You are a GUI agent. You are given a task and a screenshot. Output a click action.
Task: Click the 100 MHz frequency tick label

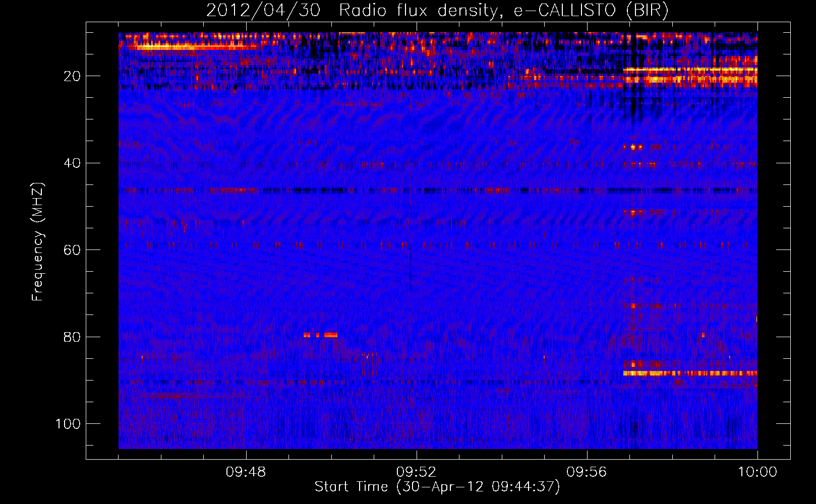click(68, 424)
